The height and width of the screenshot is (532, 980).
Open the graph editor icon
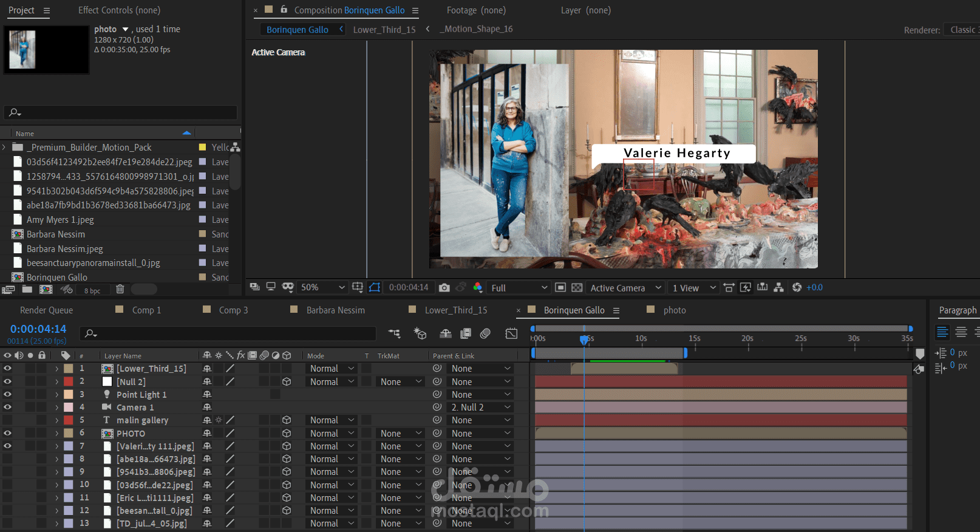pos(511,333)
